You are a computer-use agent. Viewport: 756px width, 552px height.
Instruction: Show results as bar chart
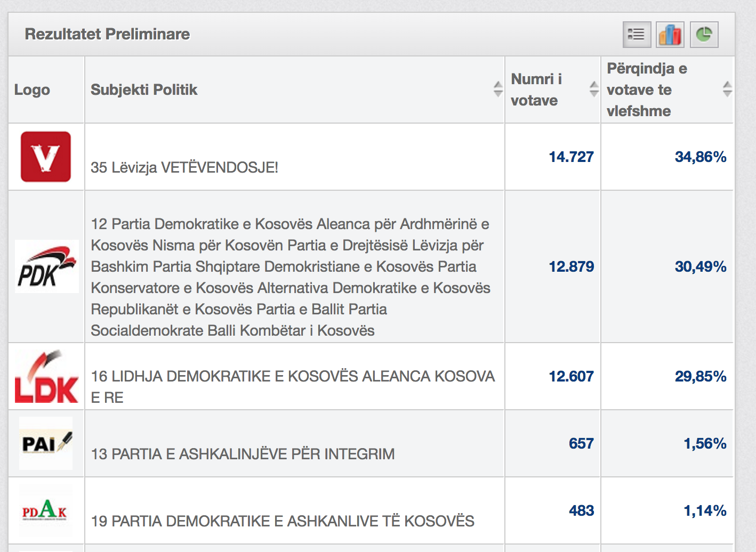[x=670, y=35]
